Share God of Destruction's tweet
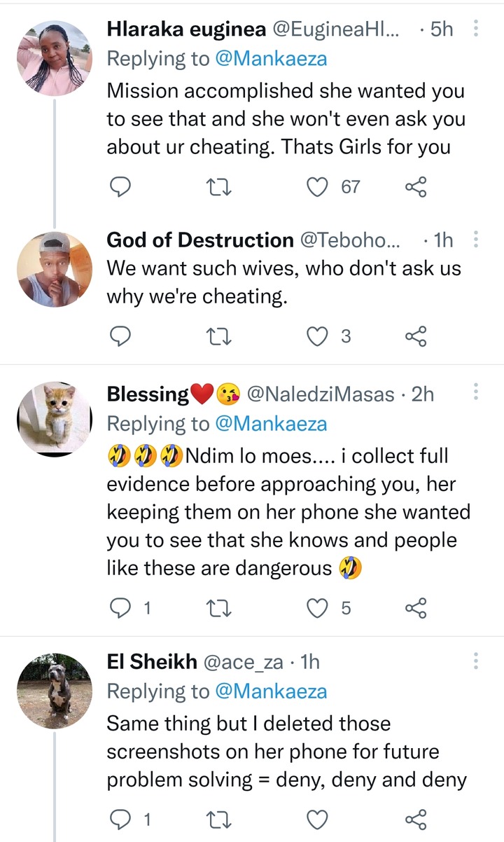This screenshot has width=504, height=842. pyautogui.click(x=416, y=336)
